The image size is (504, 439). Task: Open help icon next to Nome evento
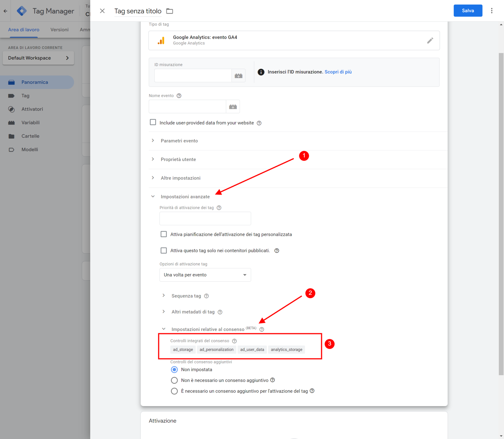tap(179, 96)
